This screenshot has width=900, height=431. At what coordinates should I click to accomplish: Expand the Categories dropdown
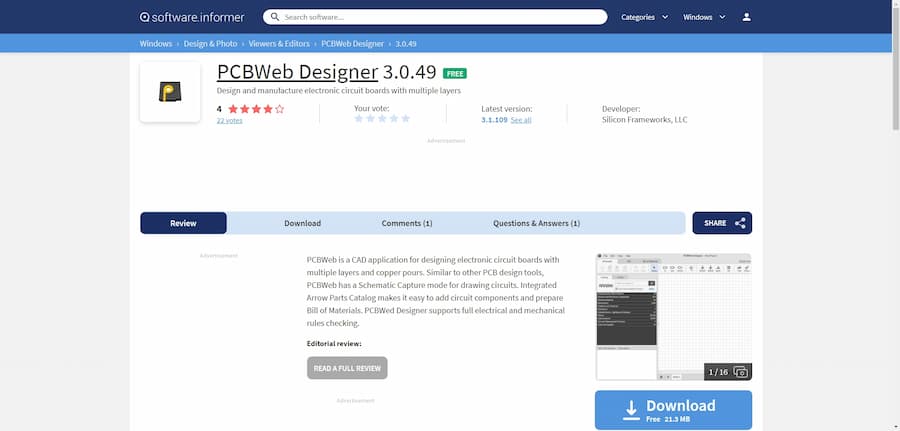644,17
